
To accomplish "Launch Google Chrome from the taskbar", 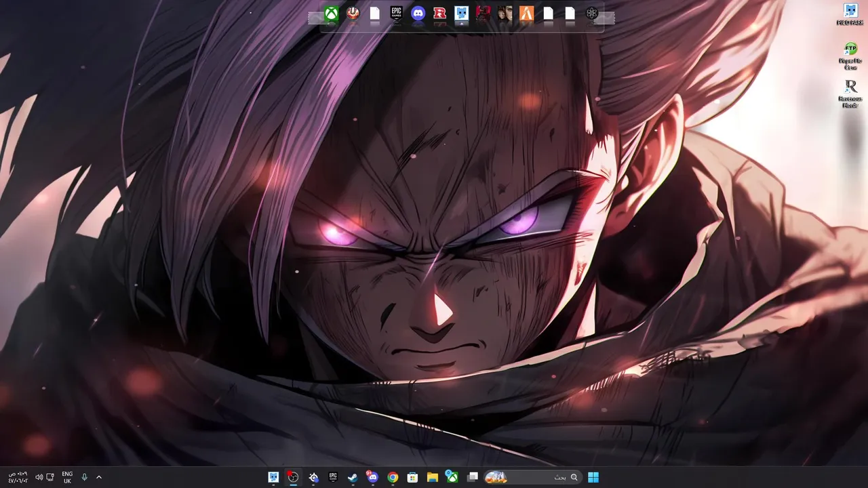I will pos(393,477).
